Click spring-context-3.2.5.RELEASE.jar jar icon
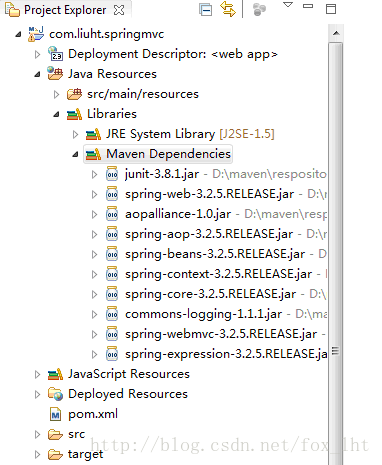This screenshot has height=465, width=382. coord(112,274)
